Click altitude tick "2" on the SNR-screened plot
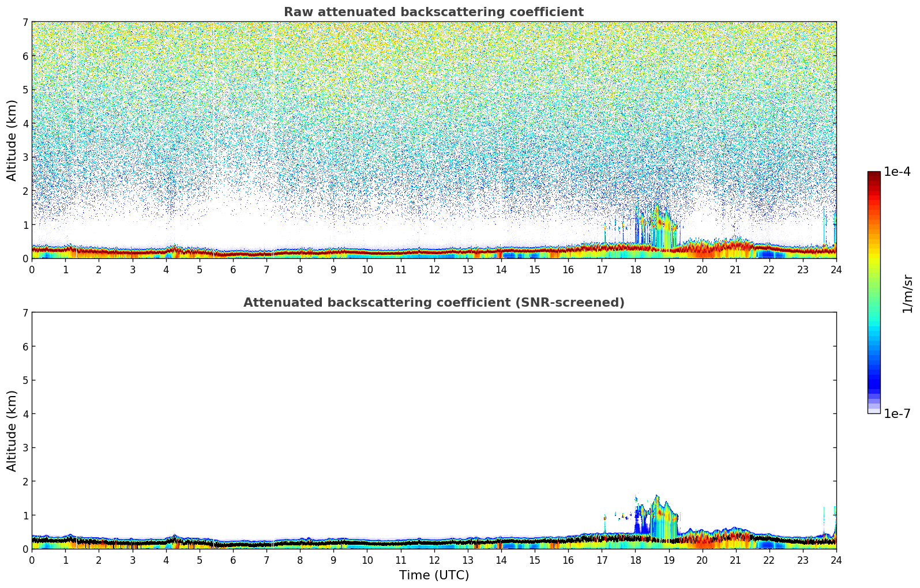The width and height of the screenshot is (920, 588). pos(25,481)
